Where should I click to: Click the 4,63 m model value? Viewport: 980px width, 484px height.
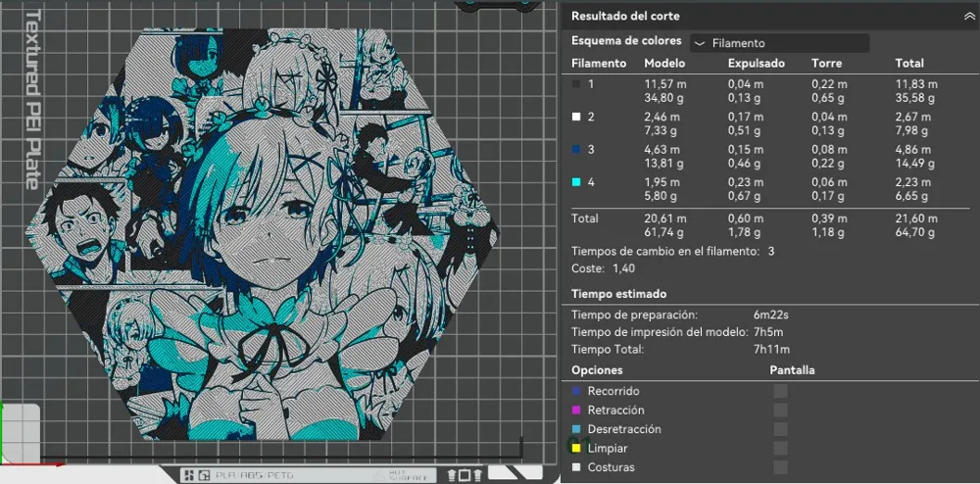click(661, 149)
